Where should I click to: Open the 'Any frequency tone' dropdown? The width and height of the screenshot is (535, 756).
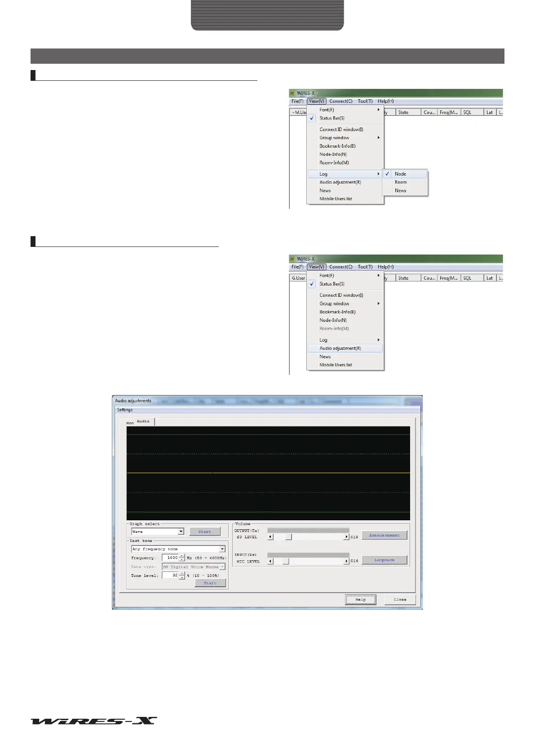click(x=222, y=549)
